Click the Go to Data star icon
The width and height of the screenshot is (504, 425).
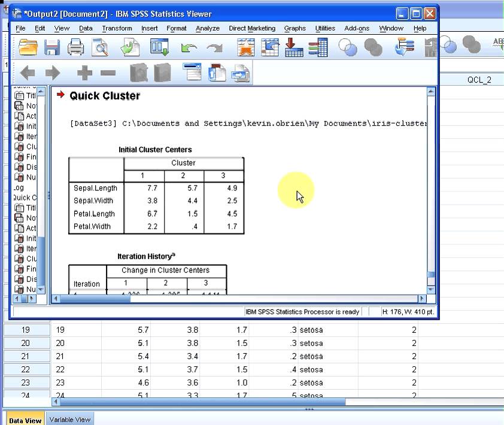246,47
